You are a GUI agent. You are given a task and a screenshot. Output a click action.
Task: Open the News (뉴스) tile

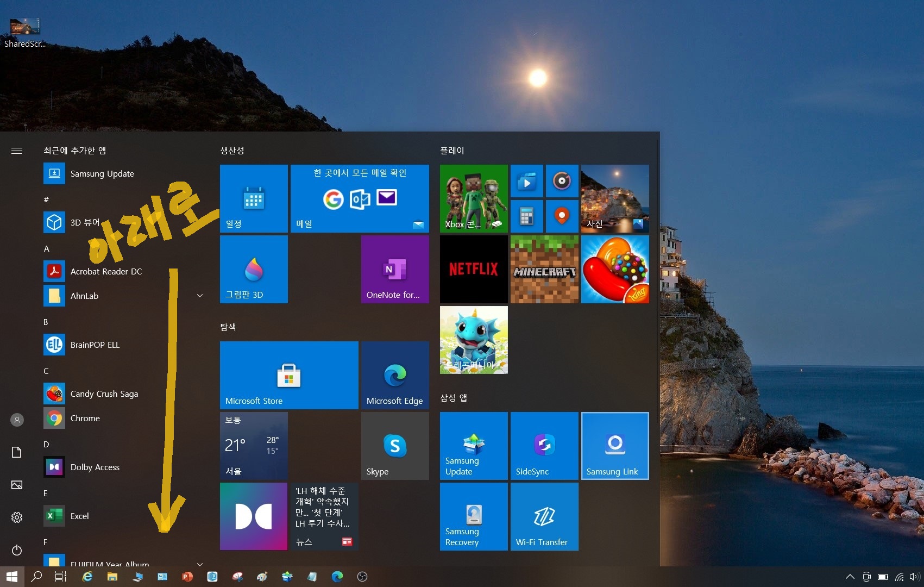(324, 516)
